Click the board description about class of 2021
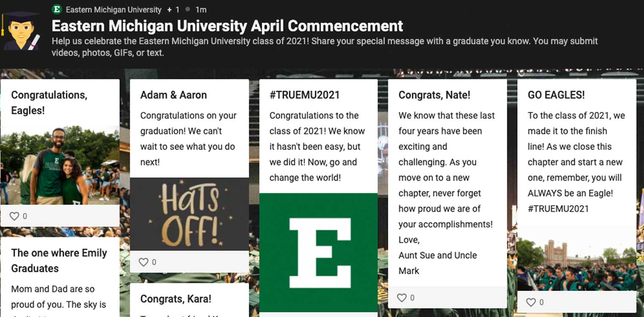Viewport: 644px width, 317px height. click(324, 47)
